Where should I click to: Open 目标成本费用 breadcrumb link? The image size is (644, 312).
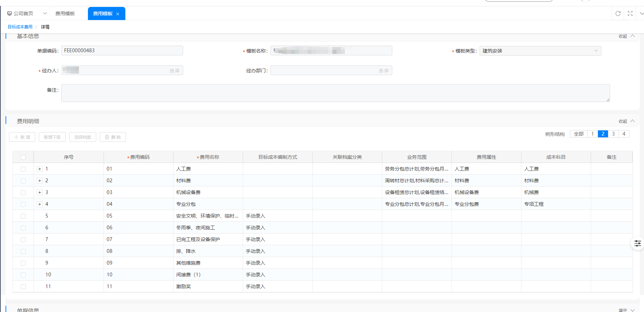tap(20, 27)
